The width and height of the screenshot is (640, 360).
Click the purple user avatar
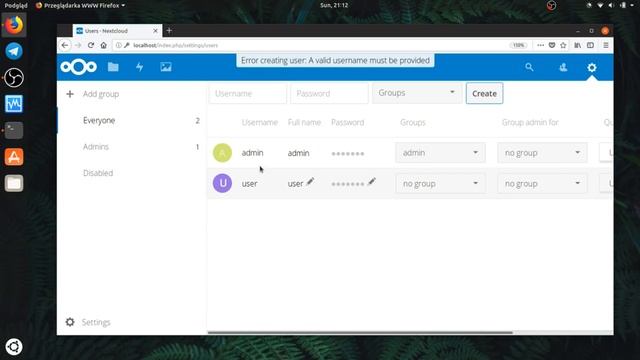coord(222,183)
